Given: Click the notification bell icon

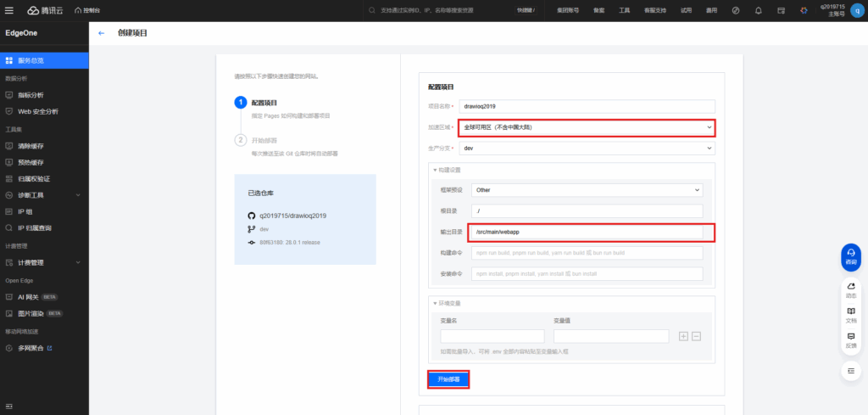Looking at the screenshot, I should tap(758, 10).
